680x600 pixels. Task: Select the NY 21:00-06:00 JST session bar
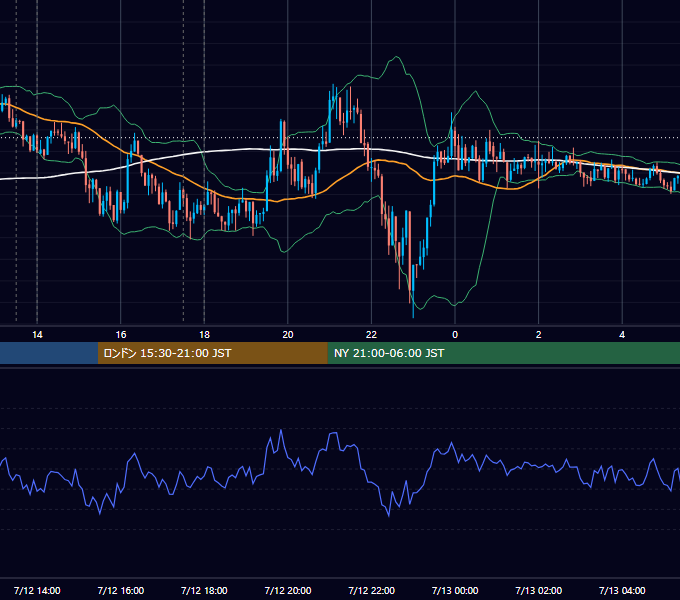(503, 353)
